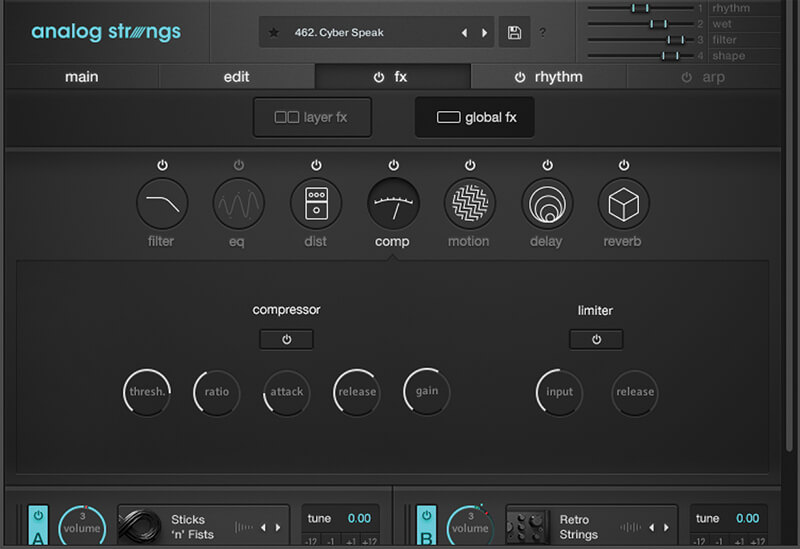The height and width of the screenshot is (549, 800).
Task: Select previous sample for Retro Strings
Action: [x=652, y=527]
